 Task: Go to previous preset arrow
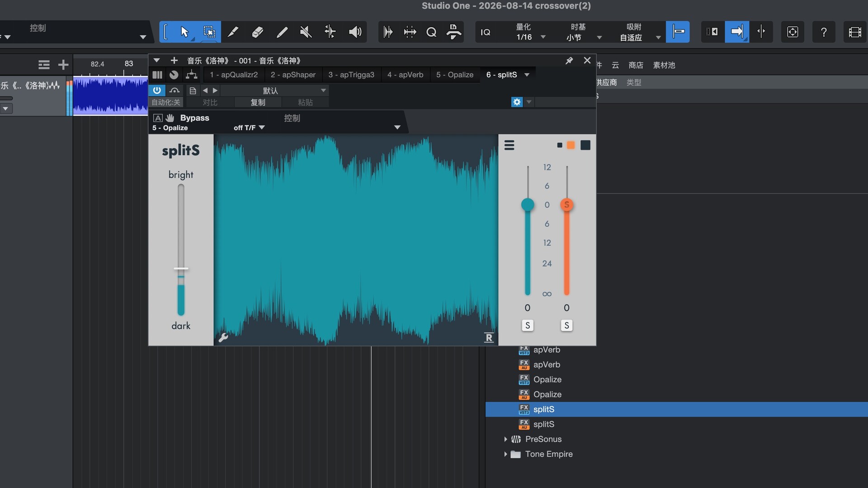click(x=205, y=91)
